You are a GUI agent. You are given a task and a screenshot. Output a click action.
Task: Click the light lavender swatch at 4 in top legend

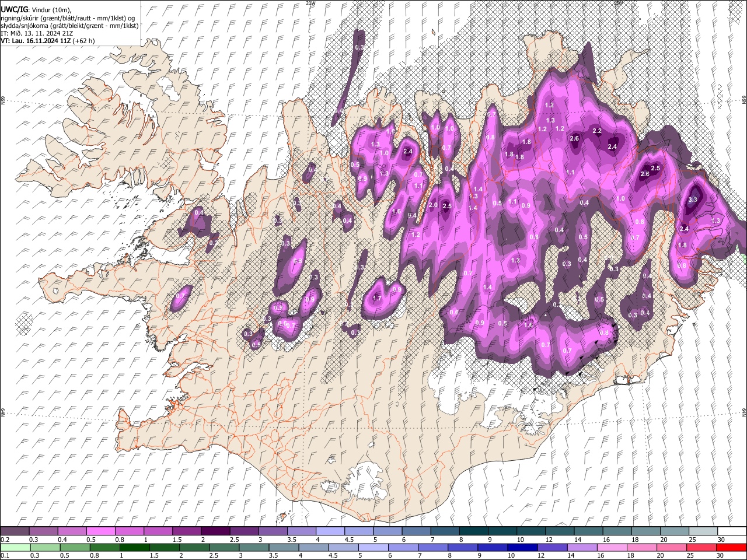pos(330,531)
